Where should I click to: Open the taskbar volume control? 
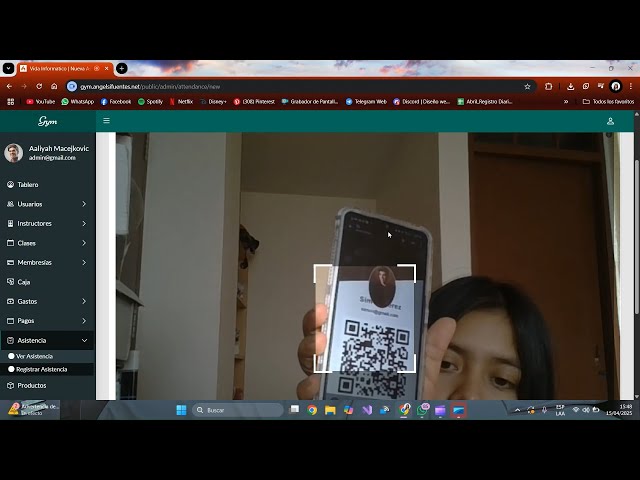click(x=586, y=410)
